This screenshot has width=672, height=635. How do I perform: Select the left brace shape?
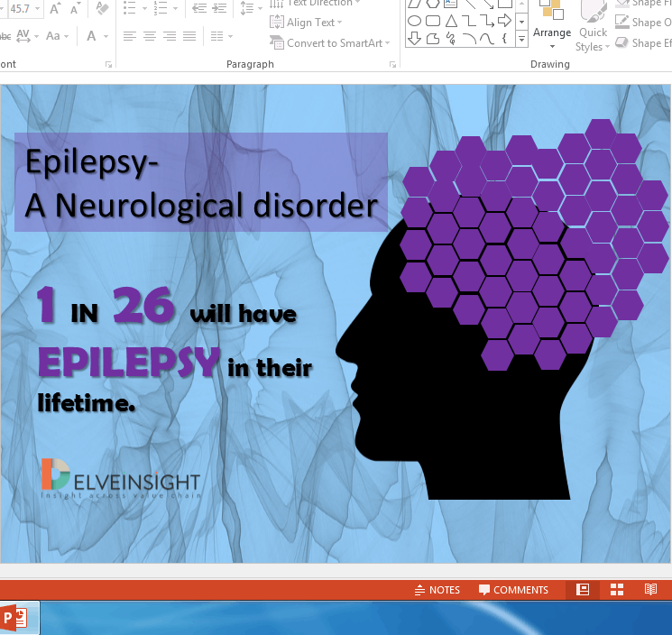pyautogui.click(x=505, y=39)
